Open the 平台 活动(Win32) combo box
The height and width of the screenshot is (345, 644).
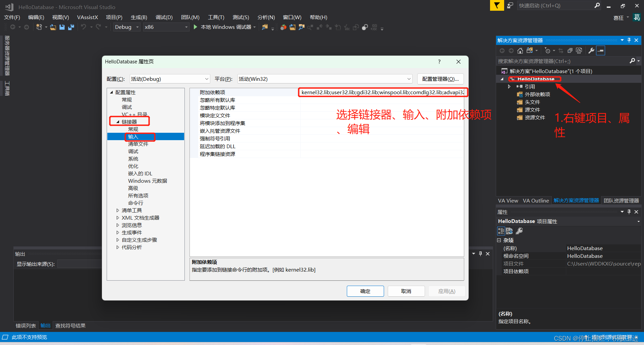[x=325, y=79]
